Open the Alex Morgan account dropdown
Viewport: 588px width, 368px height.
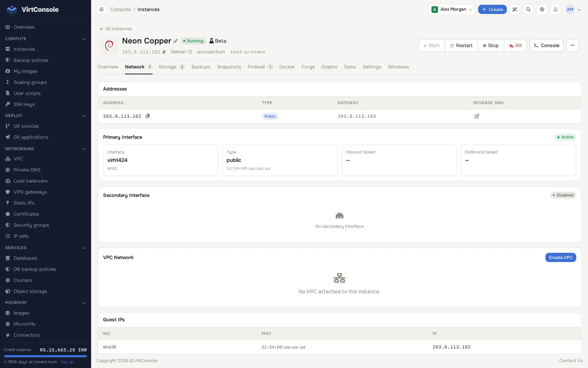451,10
